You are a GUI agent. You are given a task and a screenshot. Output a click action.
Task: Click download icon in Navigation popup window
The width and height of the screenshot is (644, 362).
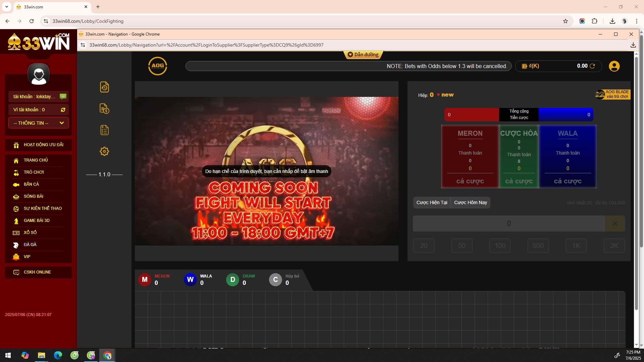[633, 45]
